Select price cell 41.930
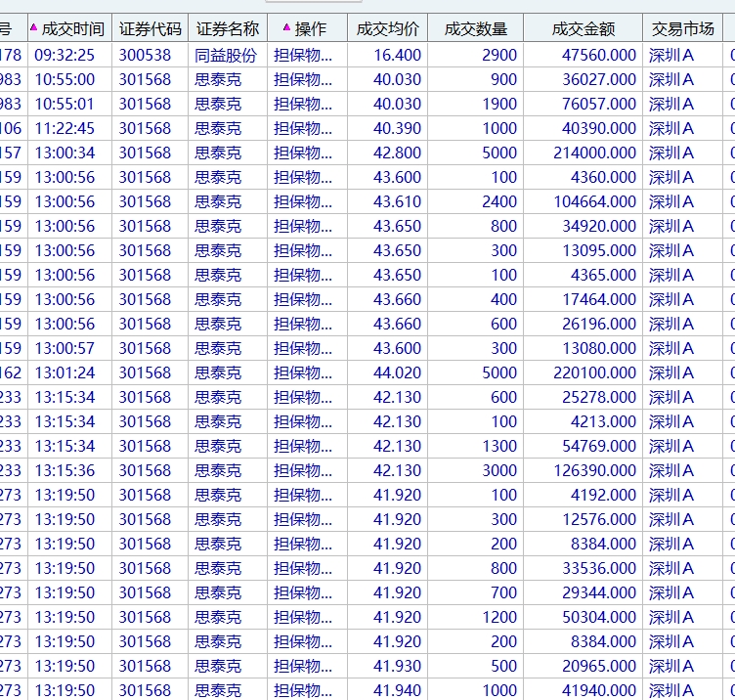This screenshot has height=700, width=735. [397, 666]
